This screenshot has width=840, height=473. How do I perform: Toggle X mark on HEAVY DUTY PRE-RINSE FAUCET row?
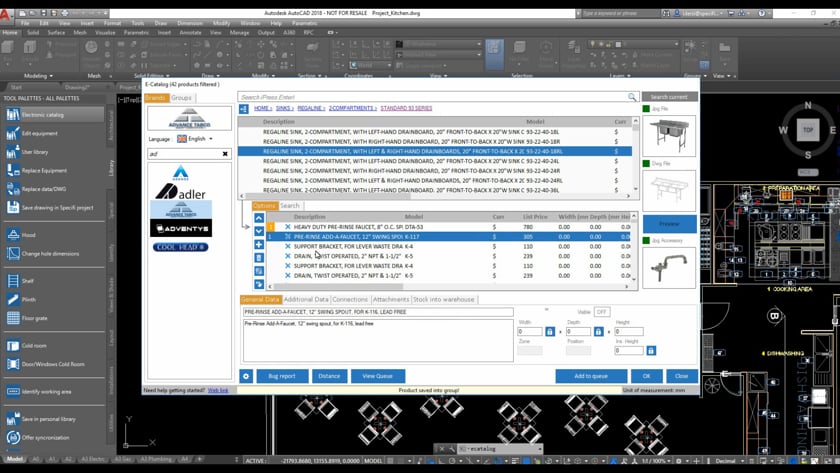(288, 227)
